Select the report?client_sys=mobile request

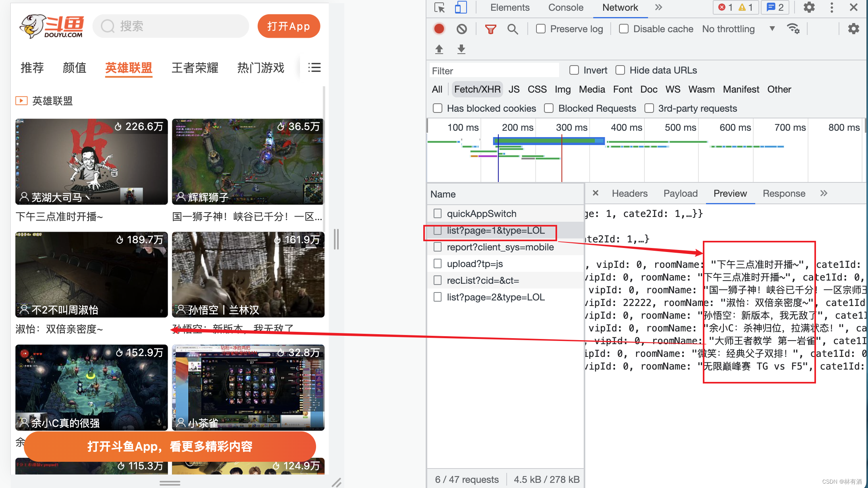pos(505,247)
